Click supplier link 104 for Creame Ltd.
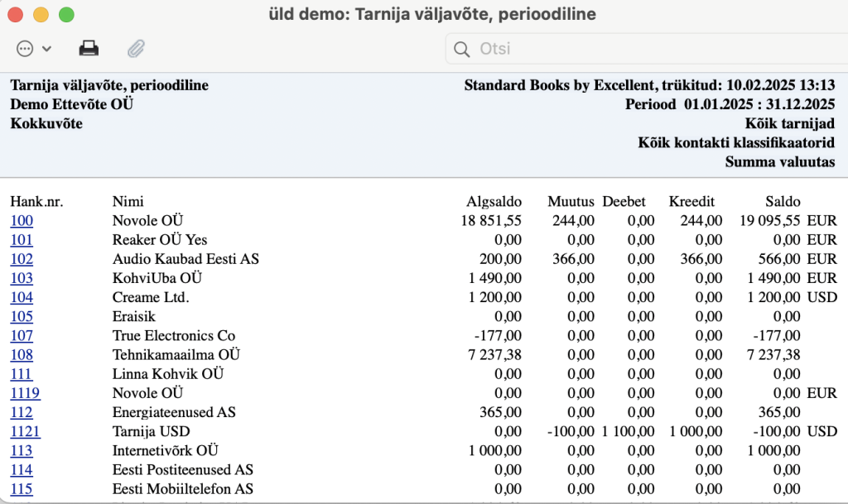This screenshot has height=504, width=848. [x=22, y=297]
